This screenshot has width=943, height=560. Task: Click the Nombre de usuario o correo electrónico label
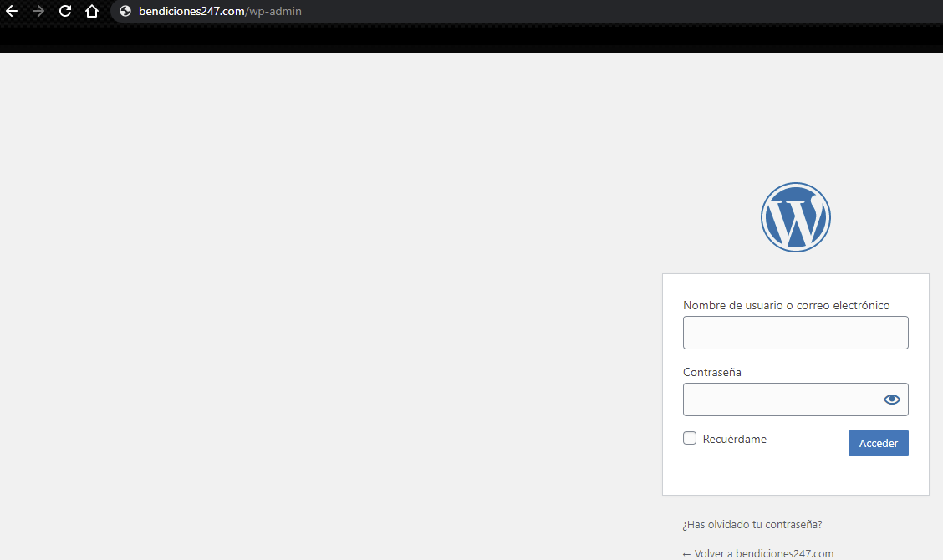coord(786,305)
